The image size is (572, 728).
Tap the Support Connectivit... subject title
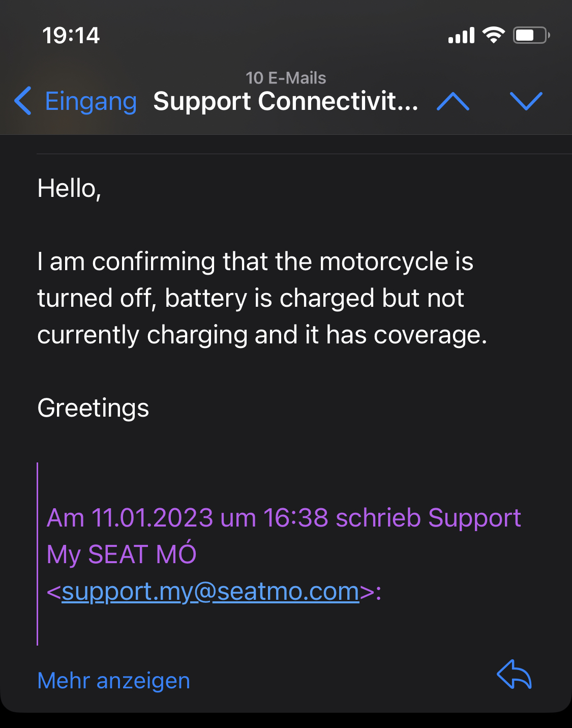tap(285, 101)
